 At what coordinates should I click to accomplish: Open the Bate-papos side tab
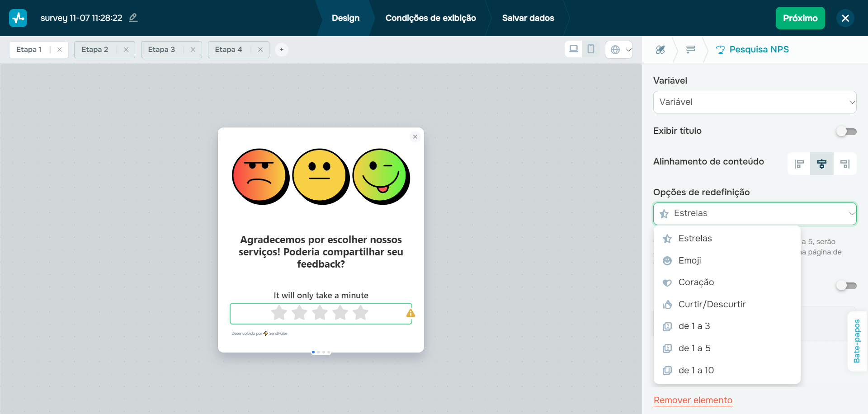[x=857, y=341]
